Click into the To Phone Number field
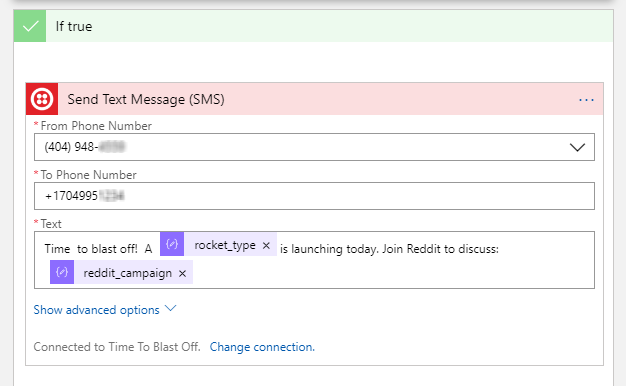Viewport: 626px width, 386px height. click(314, 196)
